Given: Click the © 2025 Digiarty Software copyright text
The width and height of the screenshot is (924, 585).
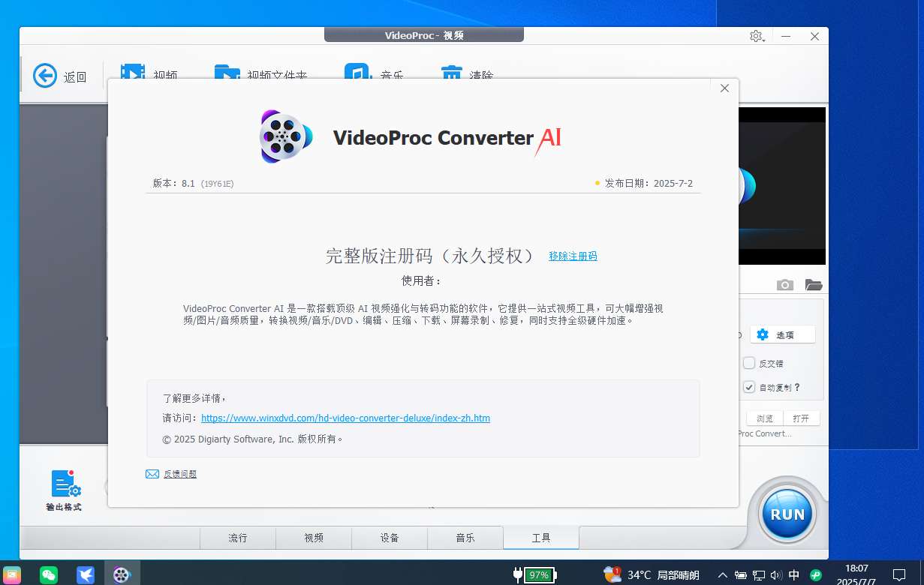Looking at the screenshot, I should [253, 439].
